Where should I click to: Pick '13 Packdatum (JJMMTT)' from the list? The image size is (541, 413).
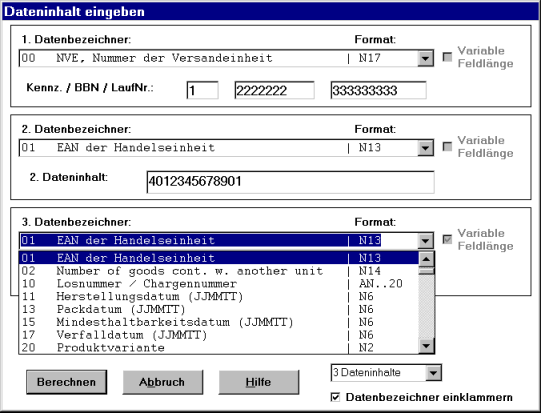tap(219, 309)
